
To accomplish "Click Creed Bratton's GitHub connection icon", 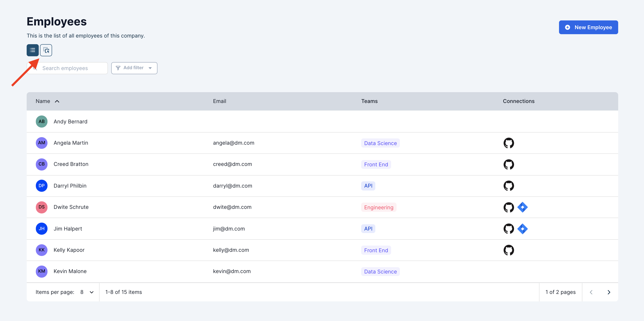I will coord(508,164).
